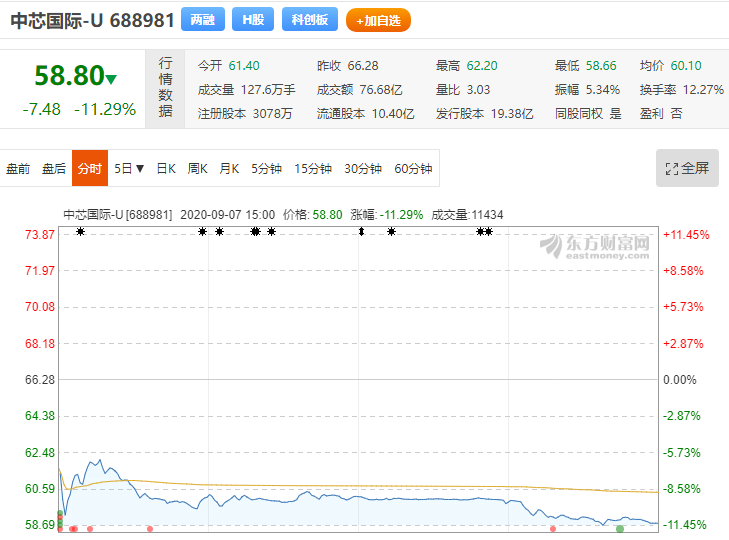Click the H股 tag badge

click(x=253, y=20)
